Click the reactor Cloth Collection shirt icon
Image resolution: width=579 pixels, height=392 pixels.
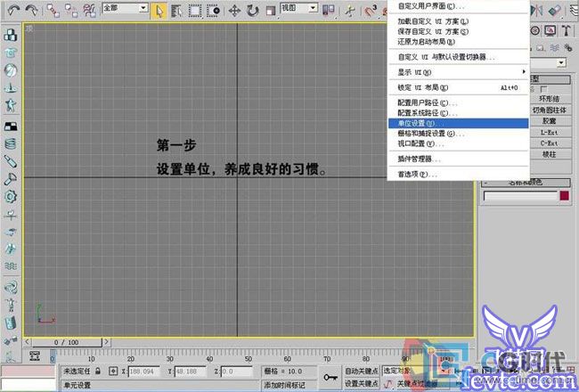coord(11,53)
